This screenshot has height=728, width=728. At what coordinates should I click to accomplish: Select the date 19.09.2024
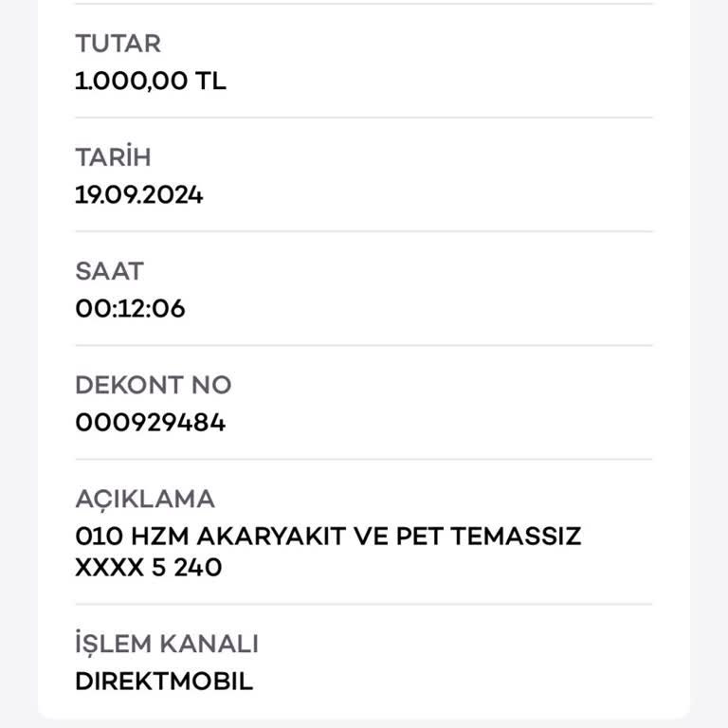pos(138,195)
